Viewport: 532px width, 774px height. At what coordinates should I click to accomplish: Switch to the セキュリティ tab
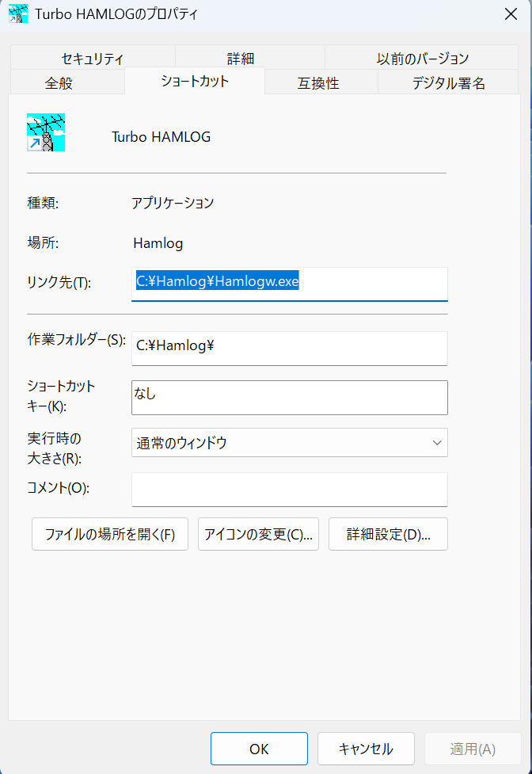point(93,58)
